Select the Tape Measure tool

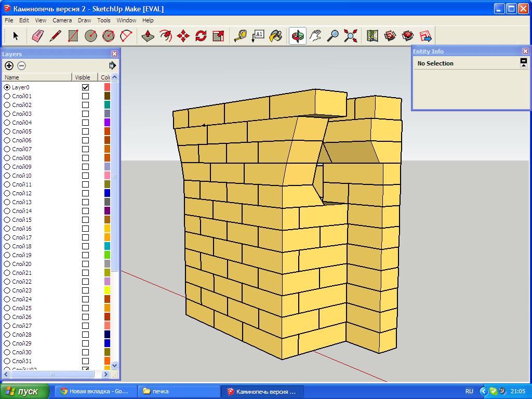pos(240,36)
